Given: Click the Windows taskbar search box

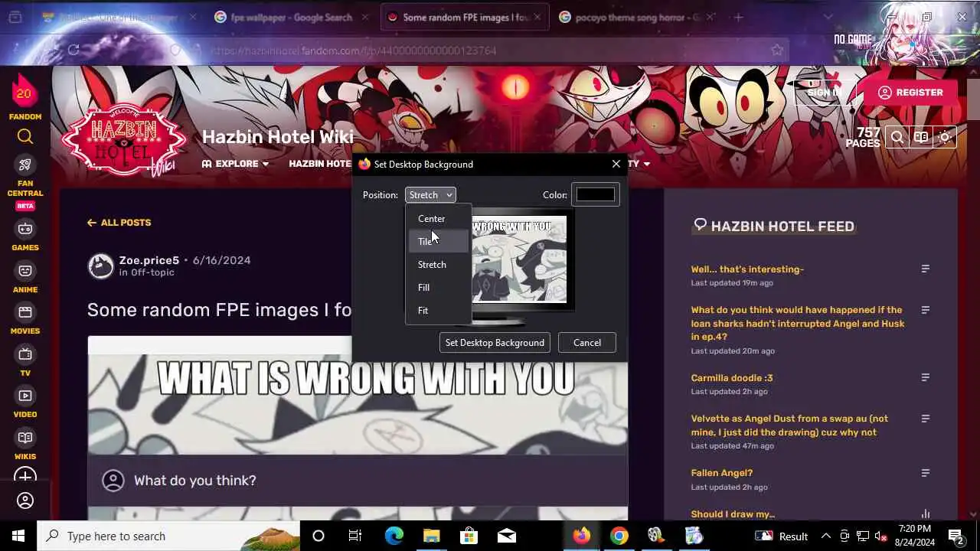Looking at the screenshot, I should (168, 536).
